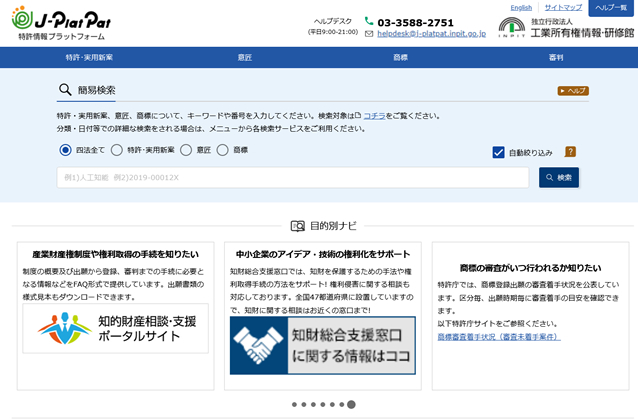Open the 知的財産相談・支援ポータルサイト banner
The image size is (638, 420).
tap(116, 328)
